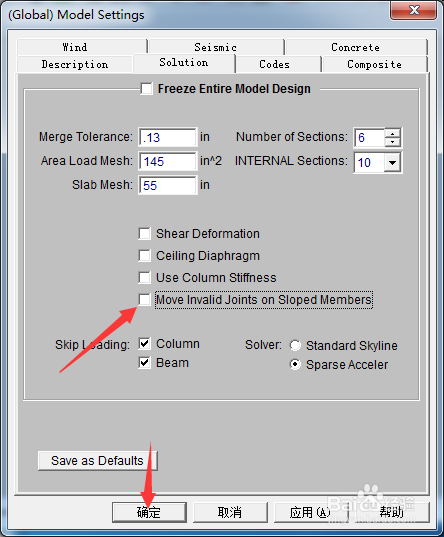Select the Standard Skyline solver
Image resolution: width=444 pixels, height=537 pixels.
click(295, 345)
